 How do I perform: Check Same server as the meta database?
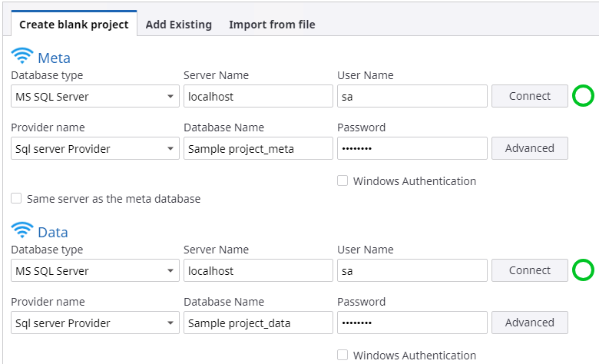coord(16,198)
